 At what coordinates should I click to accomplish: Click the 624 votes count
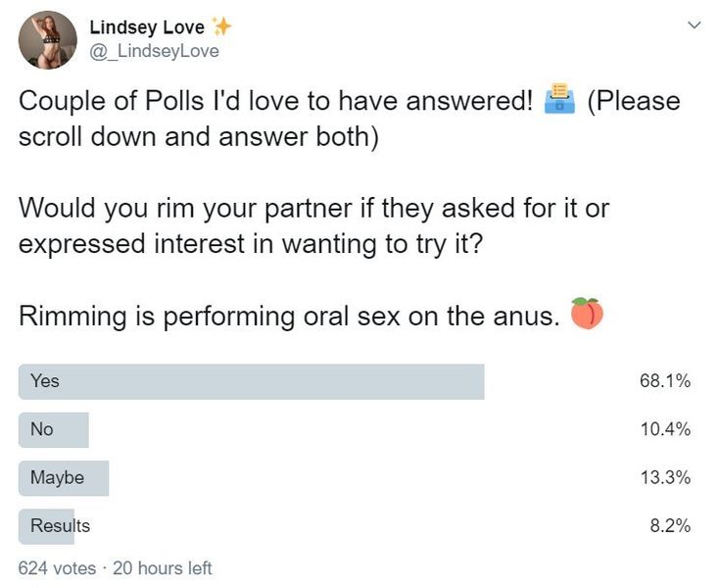(x=58, y=567)
